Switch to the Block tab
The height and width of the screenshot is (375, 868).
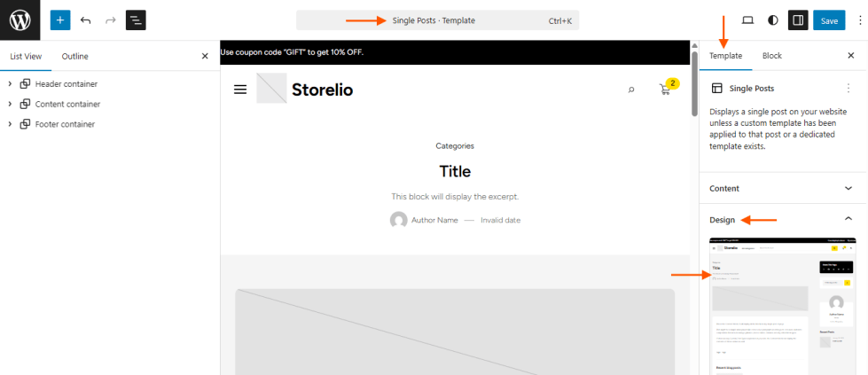tap(772, 56)
